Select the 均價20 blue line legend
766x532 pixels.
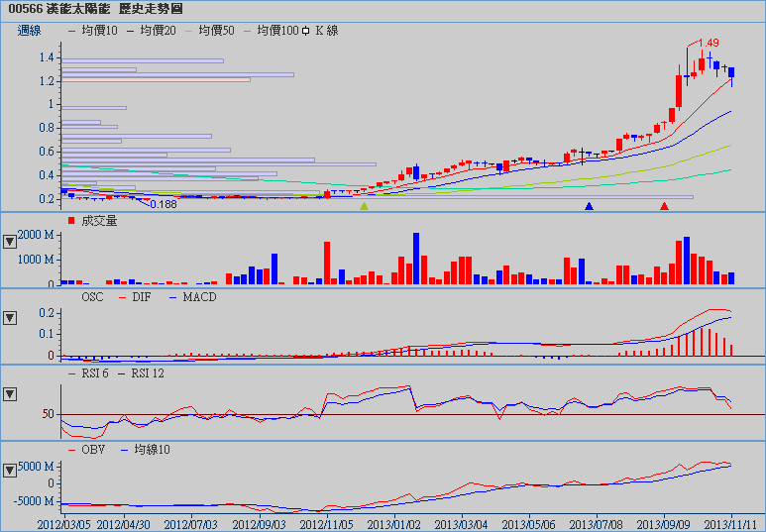pyautogui.click(x=151, y=32)
